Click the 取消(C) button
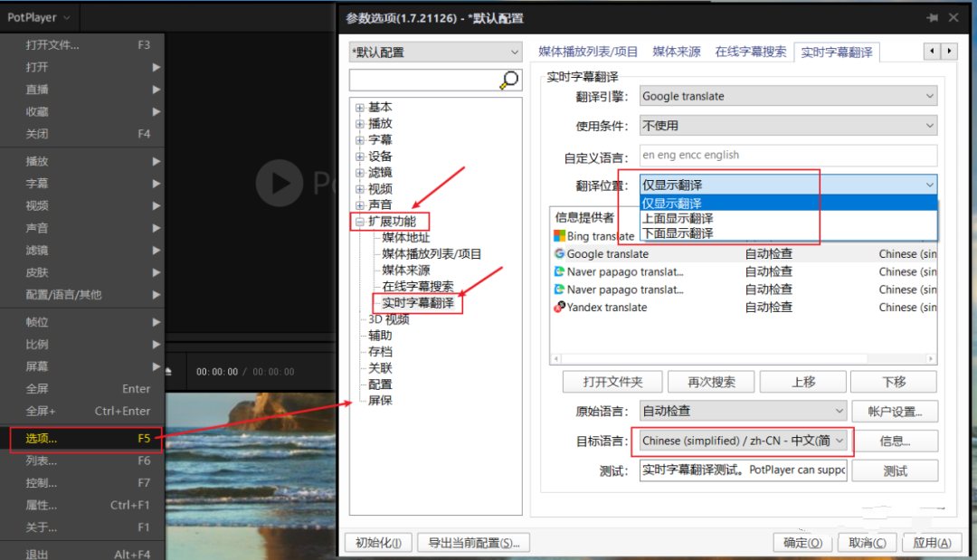Image resolution: width=977 pixels, height=560 pixels. click(868, 543)
